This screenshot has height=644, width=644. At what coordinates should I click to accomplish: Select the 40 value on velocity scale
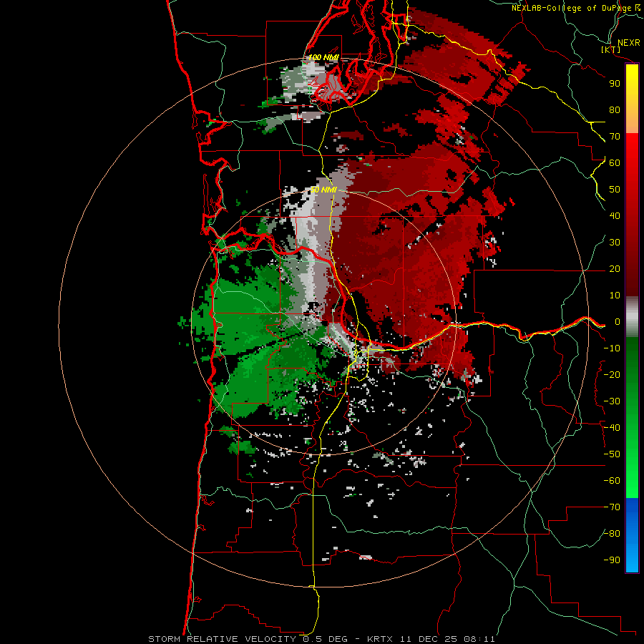tap(615, 216)
